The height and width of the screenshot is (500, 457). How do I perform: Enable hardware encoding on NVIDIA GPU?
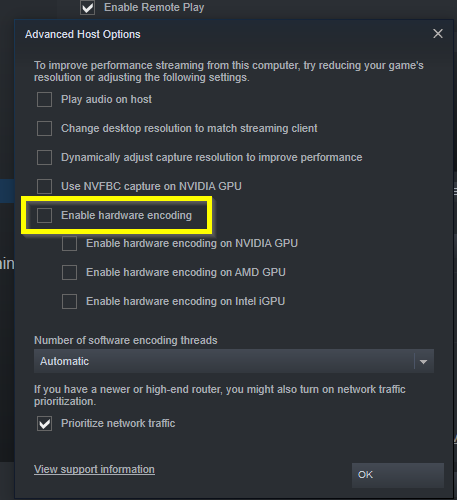click(69, 244)
